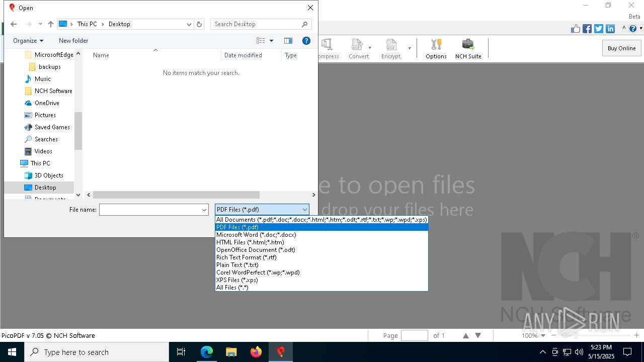Viewport: 644px width, 362px height.
Task: Expand view options dropdown arrow
Action: tap(272, 41)
